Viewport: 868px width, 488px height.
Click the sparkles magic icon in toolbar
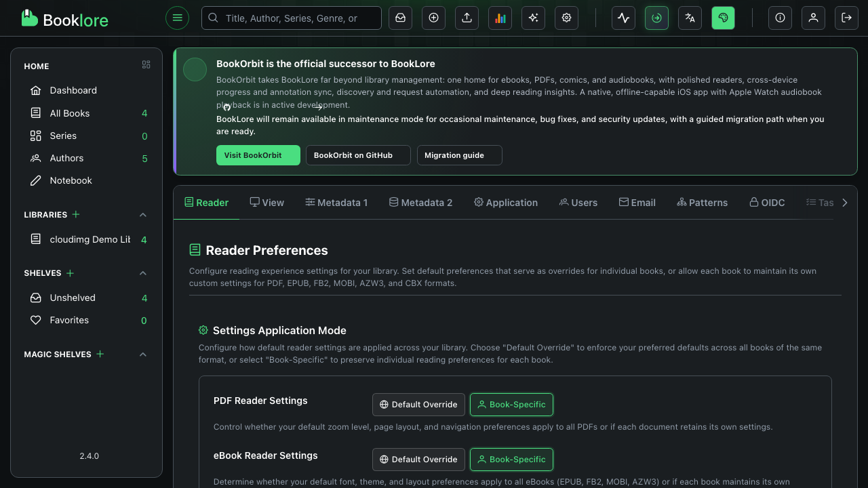click(533, 18)
